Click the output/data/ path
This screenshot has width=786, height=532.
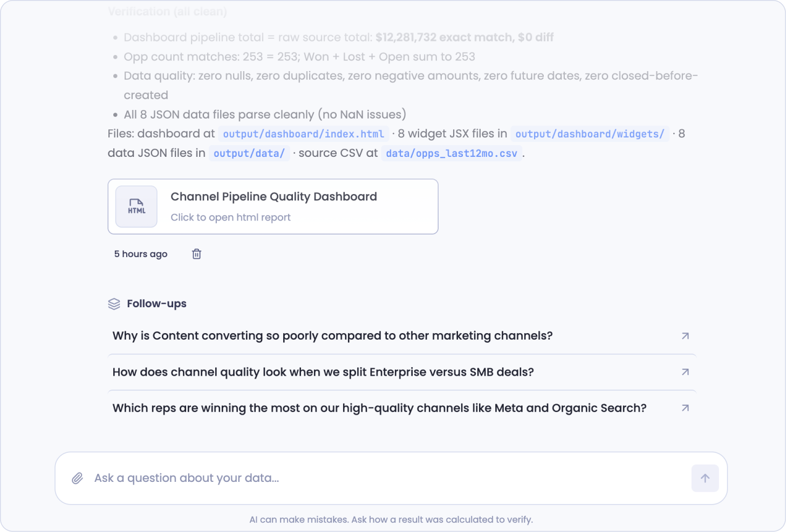(x=249, y=153)
